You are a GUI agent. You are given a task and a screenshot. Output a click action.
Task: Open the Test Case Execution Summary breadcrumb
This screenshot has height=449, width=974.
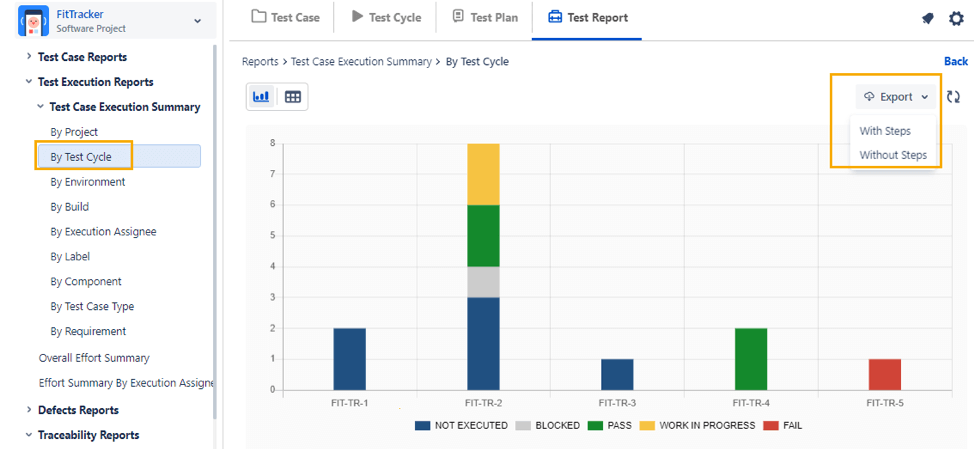tap(361, 61)
